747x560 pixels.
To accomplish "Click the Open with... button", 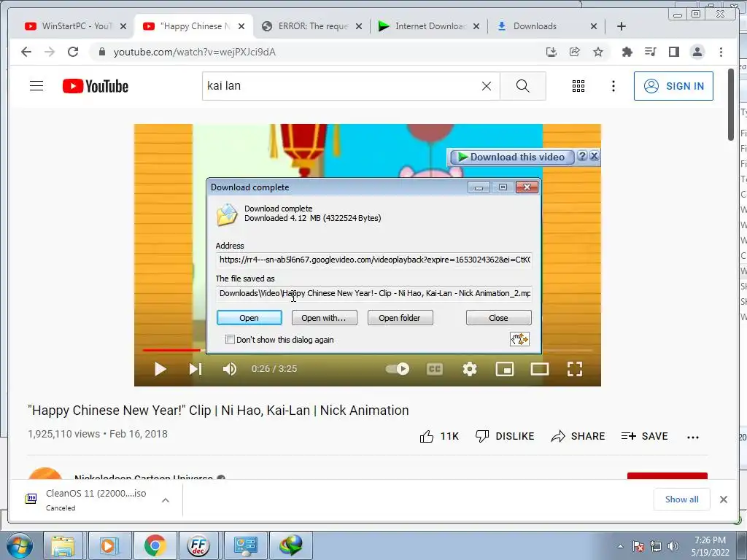I will point(324,318).
